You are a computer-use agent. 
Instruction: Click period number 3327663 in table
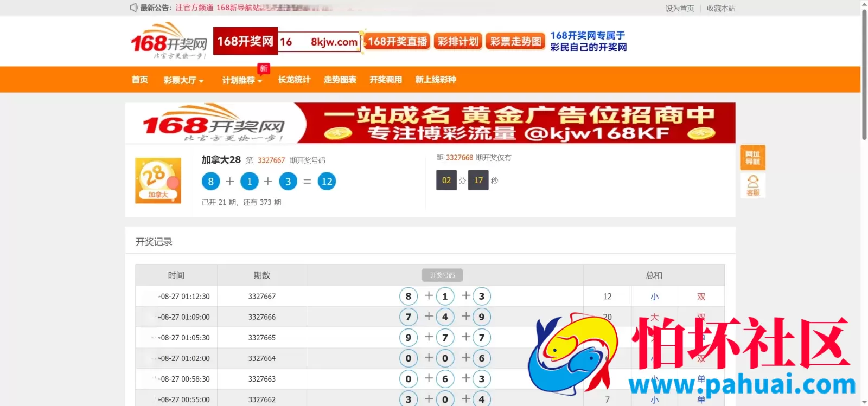click(x=262, y=379)
